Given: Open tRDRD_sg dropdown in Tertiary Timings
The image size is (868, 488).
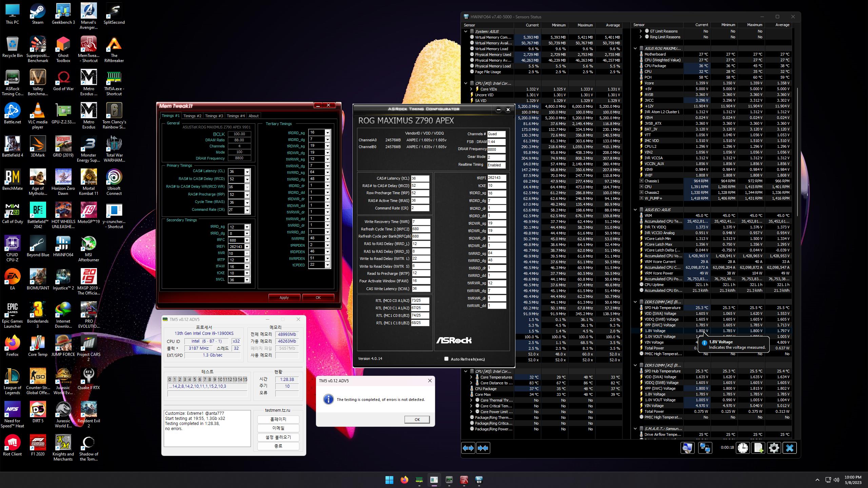Looking at the screenshot, I should [328, 133].
